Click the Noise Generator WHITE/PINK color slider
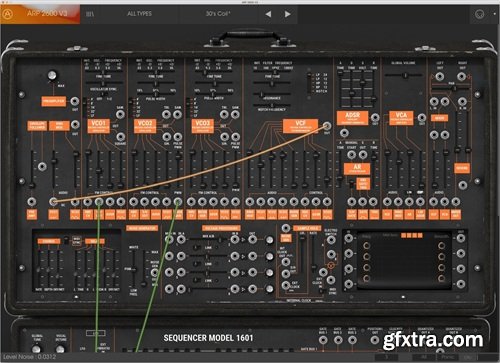The image size is (500, 363). (134, 269)
